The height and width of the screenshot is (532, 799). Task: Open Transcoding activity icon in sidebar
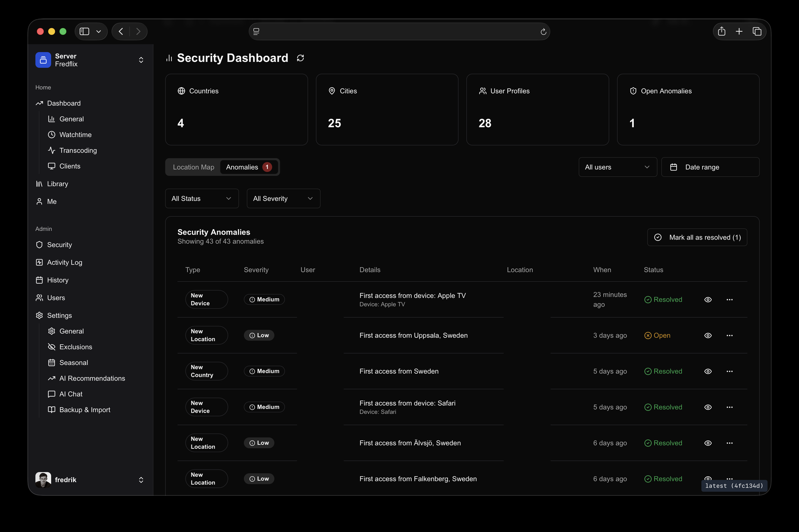(52, 150)
